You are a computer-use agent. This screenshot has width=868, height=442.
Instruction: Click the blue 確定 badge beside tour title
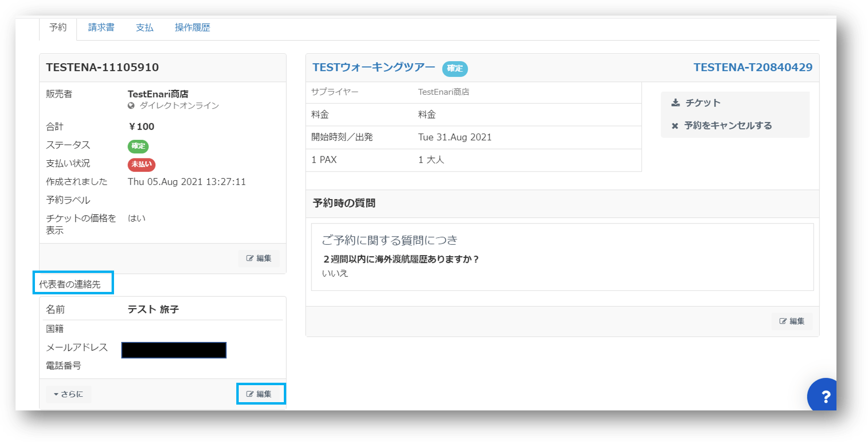click(x=455, y=68)
